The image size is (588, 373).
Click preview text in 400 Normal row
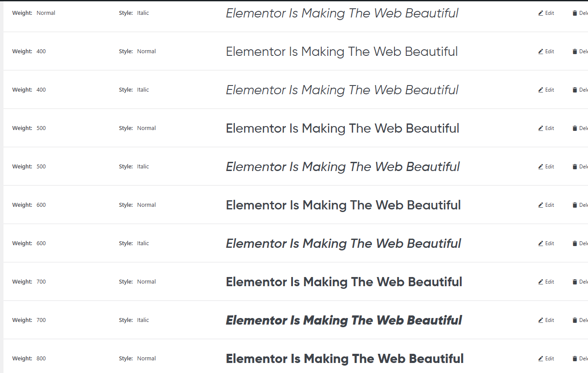[342, 51]
